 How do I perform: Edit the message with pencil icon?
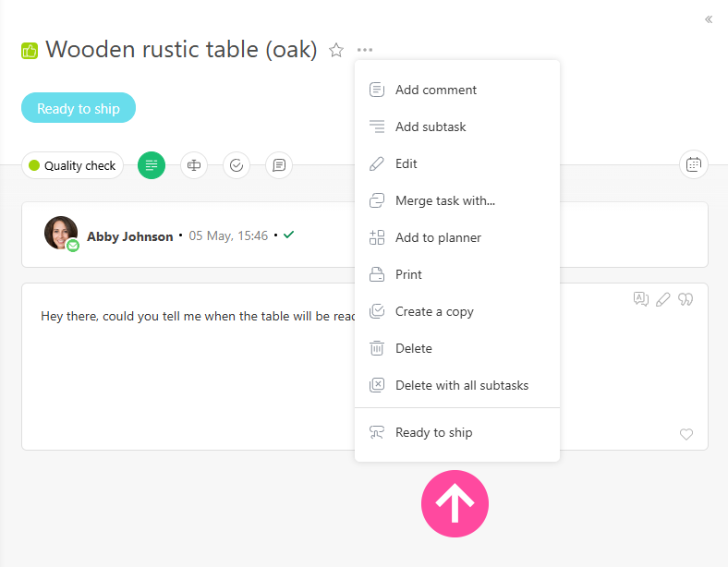point(662,299)
